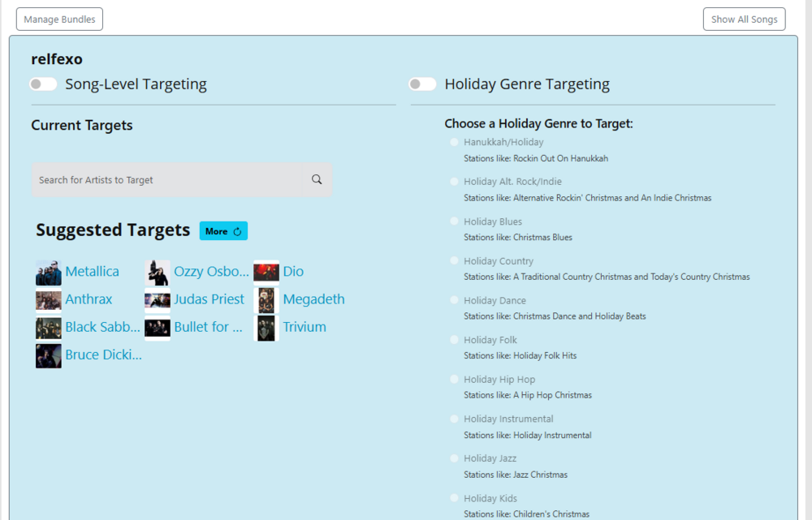Choose the Holiday Folk radio button
The width and height of the screenshot is (812, 520).
pyautogui.click(x=454, y=339)
